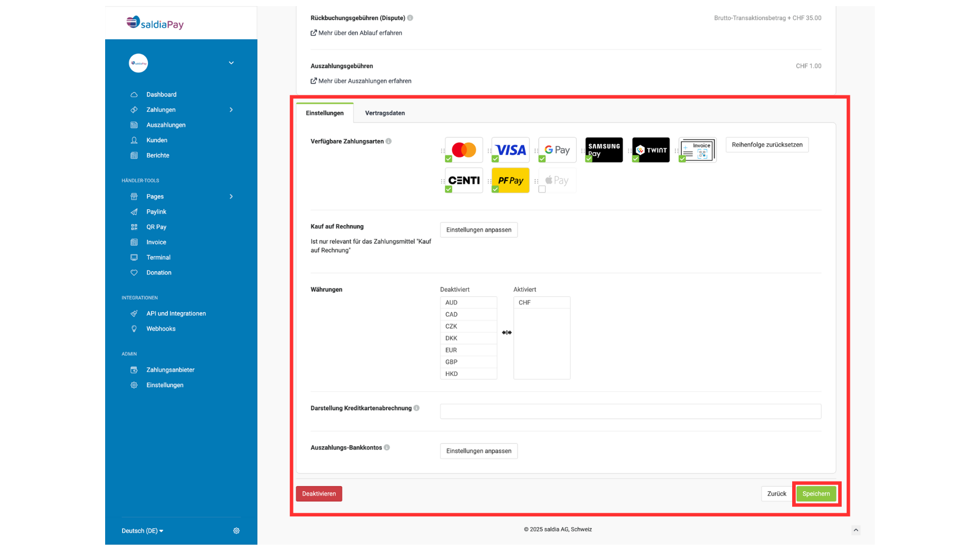
Task: Select GBP in the deactivated currencies
Action: (x=469, y=362)
